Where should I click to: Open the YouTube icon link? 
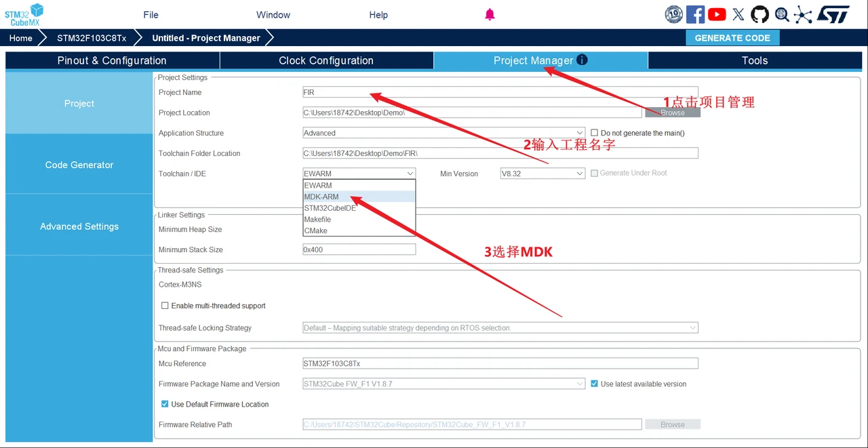coord(717,14)
